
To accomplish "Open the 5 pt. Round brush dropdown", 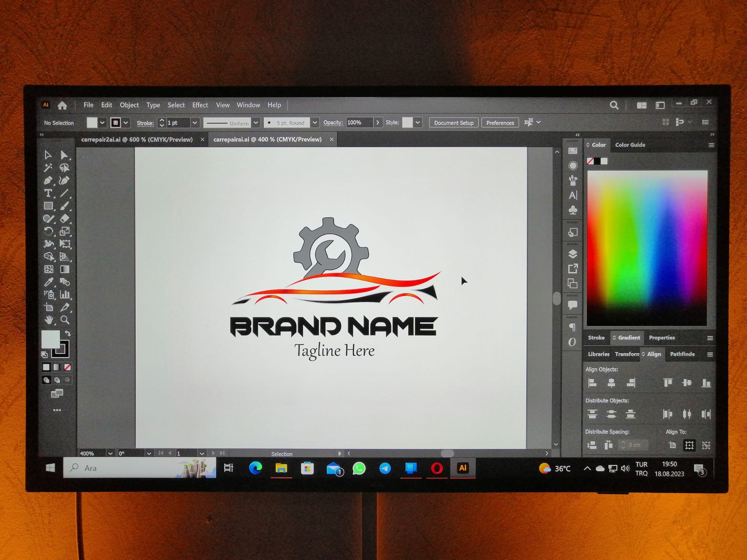I will (315, 122).
